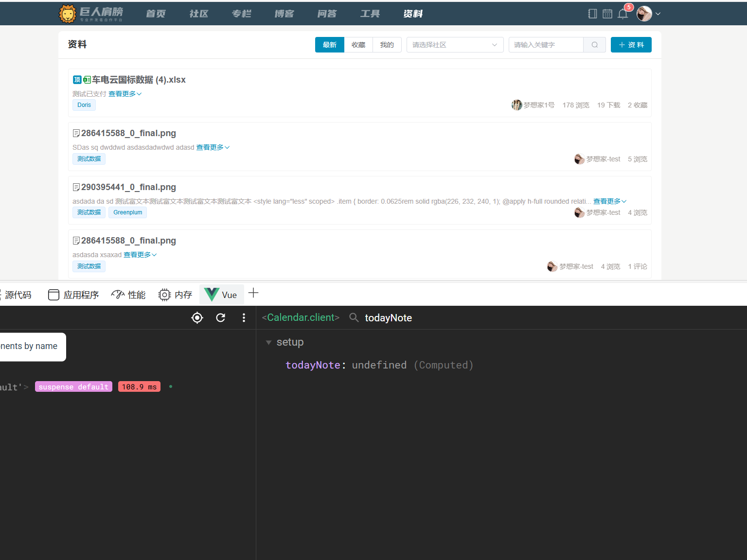Collapse the setup section triangle
747x560 pixels.
click(x=268, y=342)
